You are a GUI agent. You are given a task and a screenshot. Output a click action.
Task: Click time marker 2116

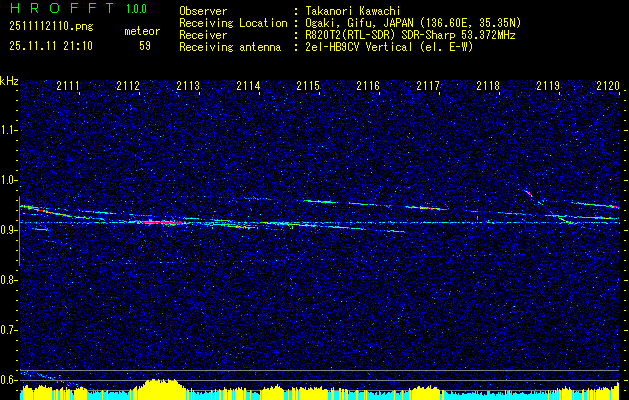pos(368,86)
